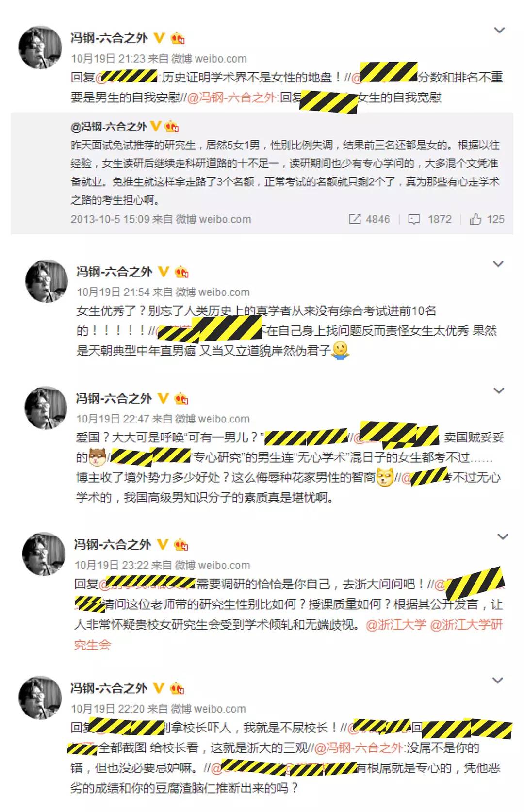Click comment icon showing 1872
Image resolution: width=524 pixels, height=812 pixels.
pos(414,220)
